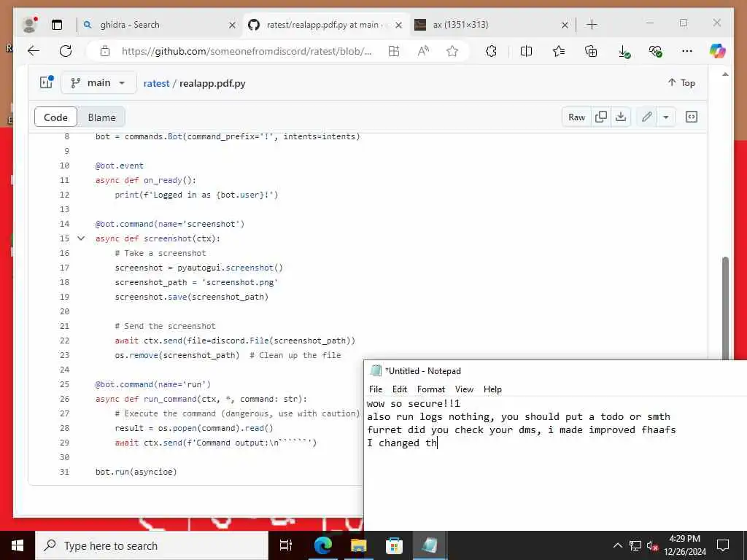Open symbols panel icon
Screen dimensions: 747x560
click(692, 117)
